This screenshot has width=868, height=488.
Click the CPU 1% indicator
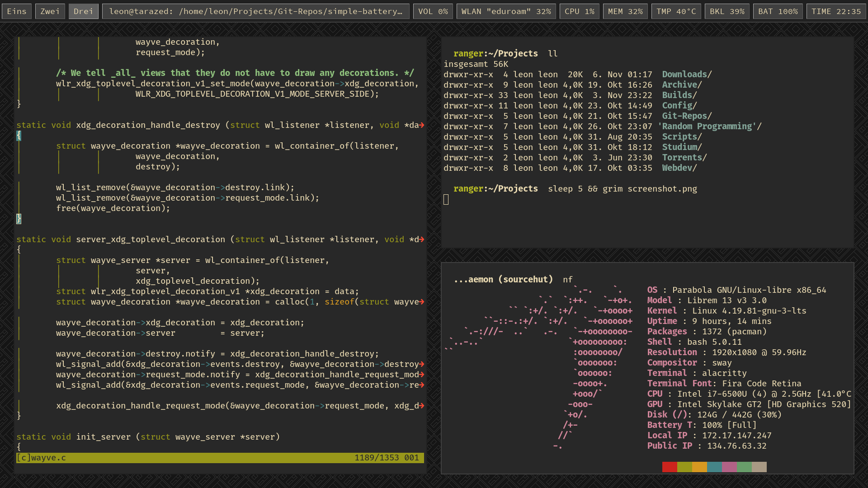[579, 11]
